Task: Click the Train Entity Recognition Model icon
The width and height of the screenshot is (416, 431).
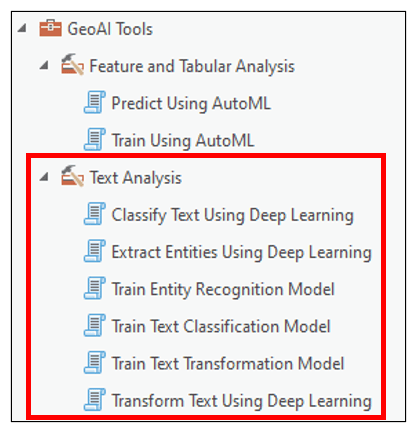Action: (95, 288)
